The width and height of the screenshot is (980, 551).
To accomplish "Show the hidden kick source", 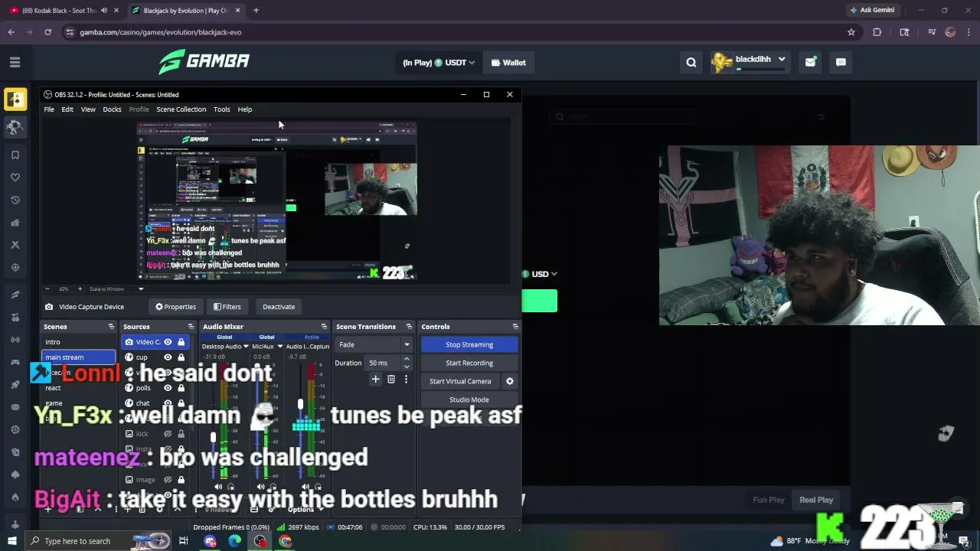I will [x=168, y=434].
